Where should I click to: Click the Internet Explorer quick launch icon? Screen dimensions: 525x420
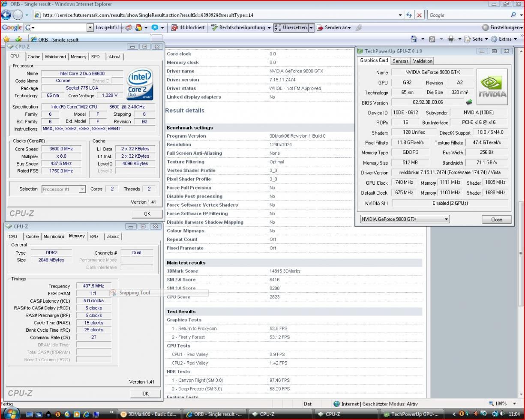point(86,414)
